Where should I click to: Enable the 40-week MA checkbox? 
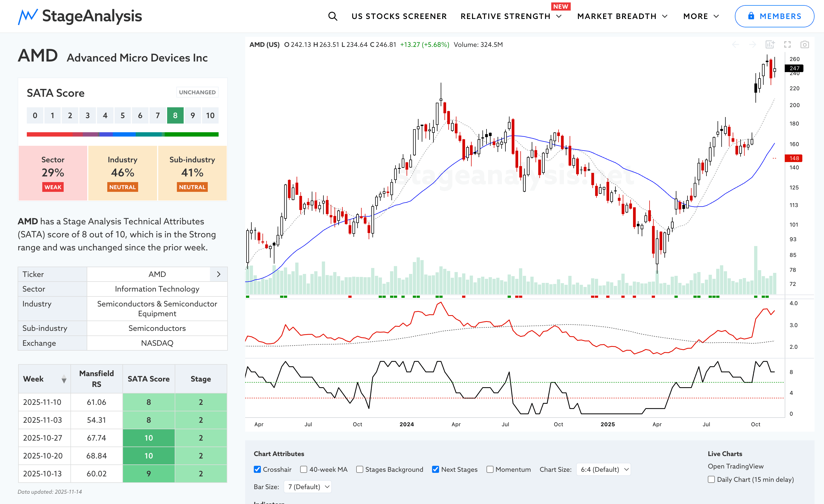coord(304,469)
